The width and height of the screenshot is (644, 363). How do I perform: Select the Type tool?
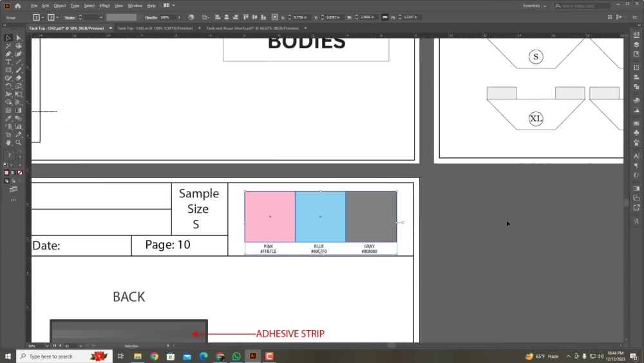[8, 62]
